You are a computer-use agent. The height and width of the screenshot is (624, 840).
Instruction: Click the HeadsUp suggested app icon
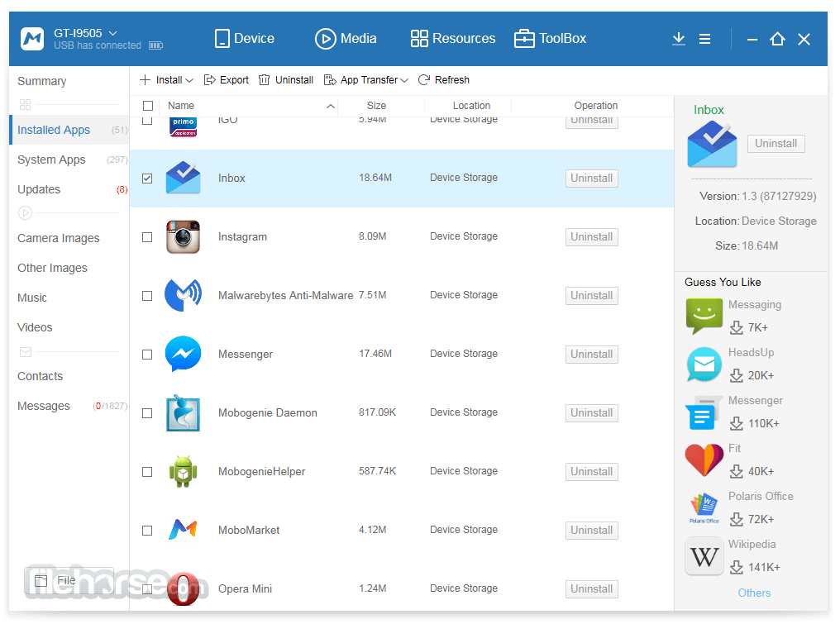pyautogui.click(x=704, y=364)
